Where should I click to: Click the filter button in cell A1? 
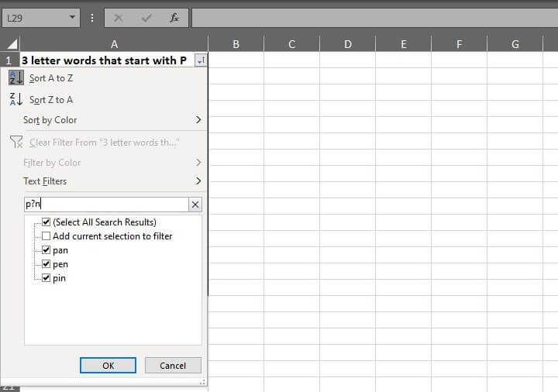tap(201, 60)
